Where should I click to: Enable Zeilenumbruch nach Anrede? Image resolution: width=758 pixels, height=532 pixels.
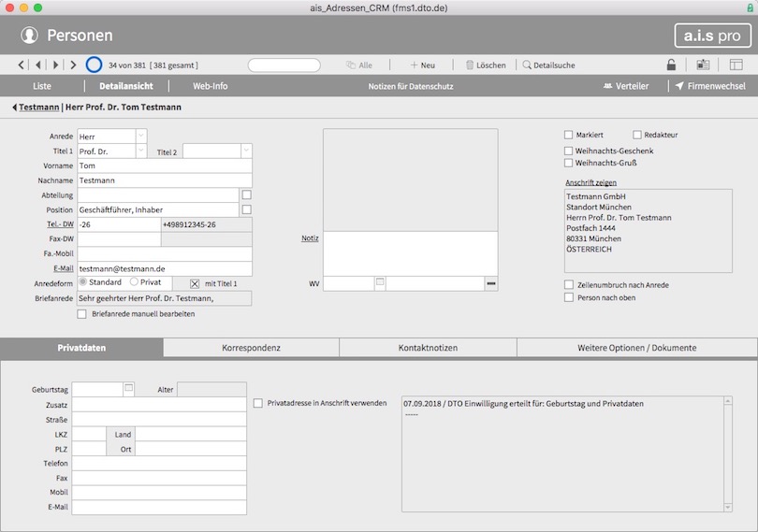click(569, 284)
